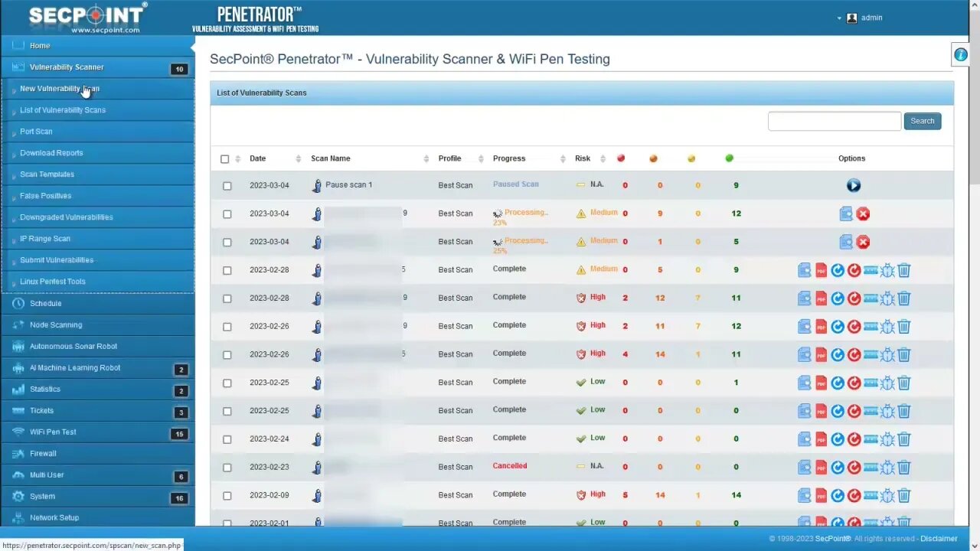Check the 2023-02-09 scan row checkbox

pos(227,496)
